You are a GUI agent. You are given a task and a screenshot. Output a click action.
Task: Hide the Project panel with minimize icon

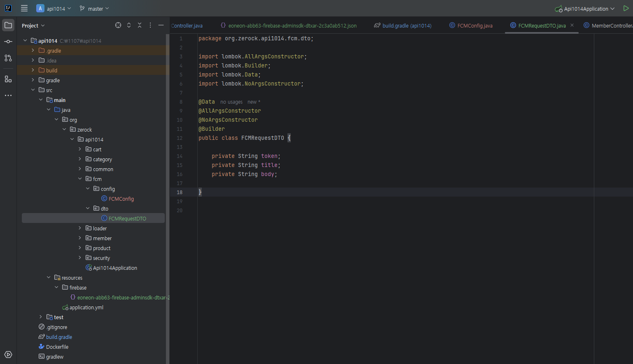[x=161, y=25]
